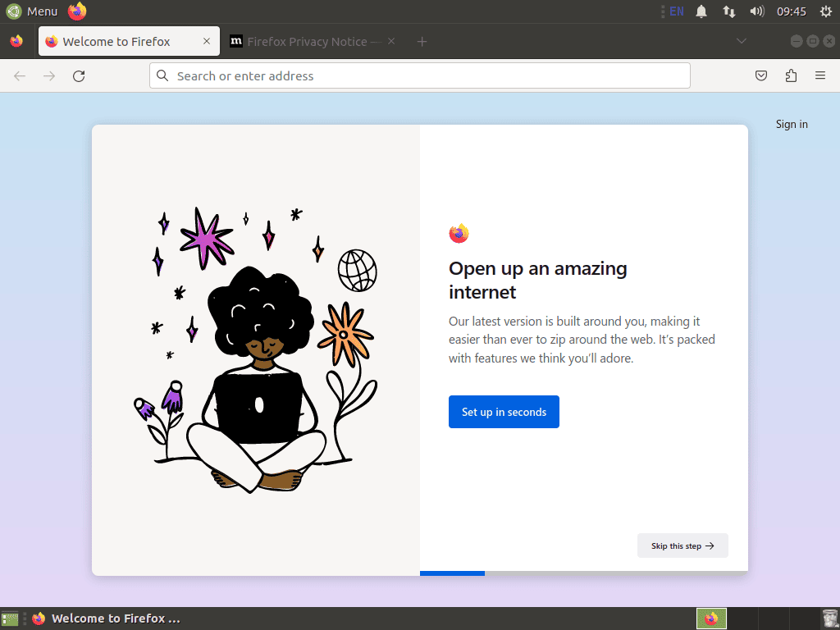Open the system Menu in top panel
The image size is (840, 630).
coord(32,11)
